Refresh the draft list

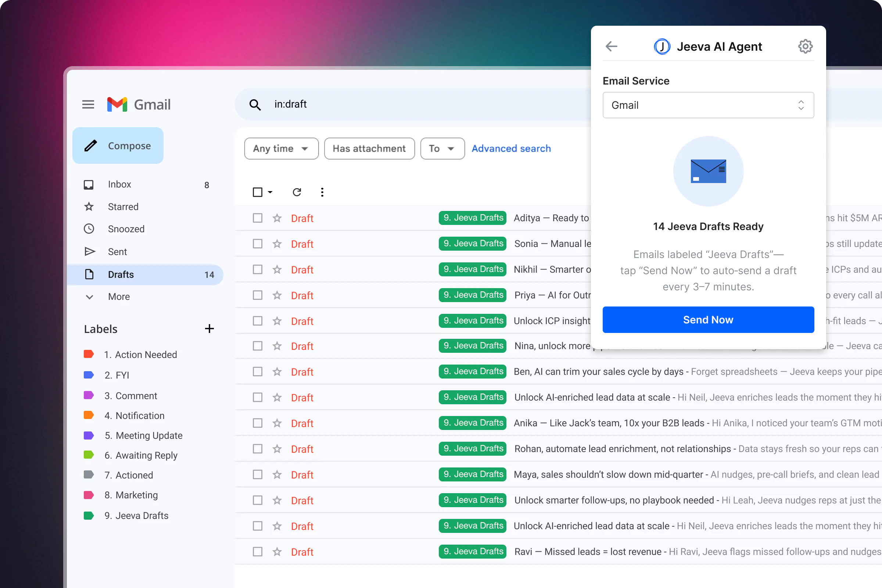point(297,192)
